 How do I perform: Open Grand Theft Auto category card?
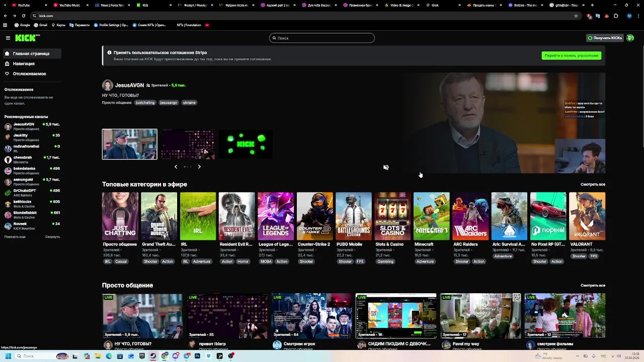click(x=159, y=216)
